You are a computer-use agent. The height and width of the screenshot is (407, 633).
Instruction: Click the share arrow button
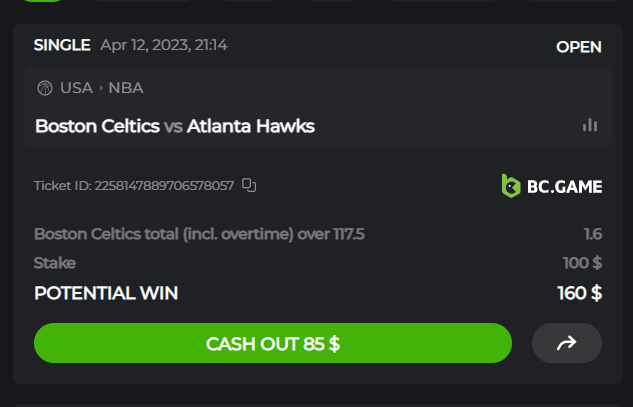point(567,343)
